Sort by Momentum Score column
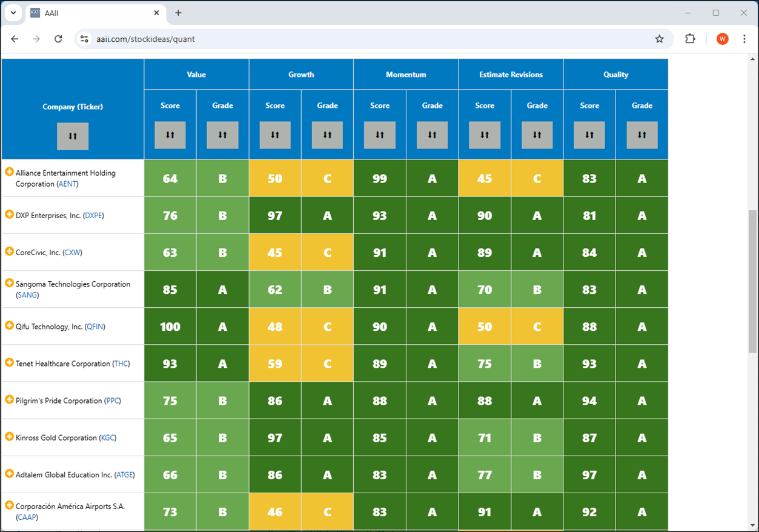 pyautogui.click(x=380, y=135)
